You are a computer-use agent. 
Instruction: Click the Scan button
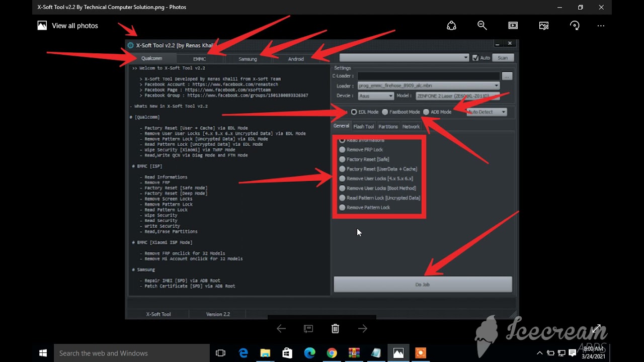point(503,58)
